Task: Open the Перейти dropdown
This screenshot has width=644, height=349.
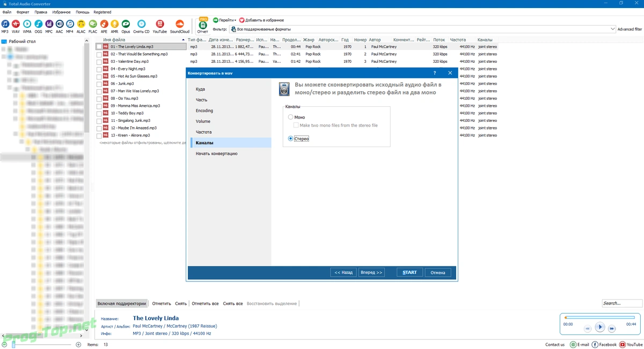Action: click(225, 20)
